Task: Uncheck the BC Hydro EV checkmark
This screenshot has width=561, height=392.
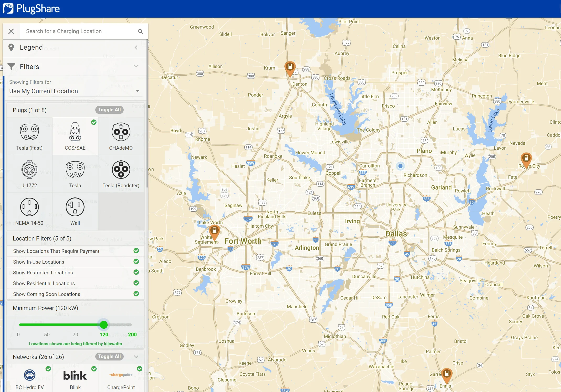Action: click(48, 369)
